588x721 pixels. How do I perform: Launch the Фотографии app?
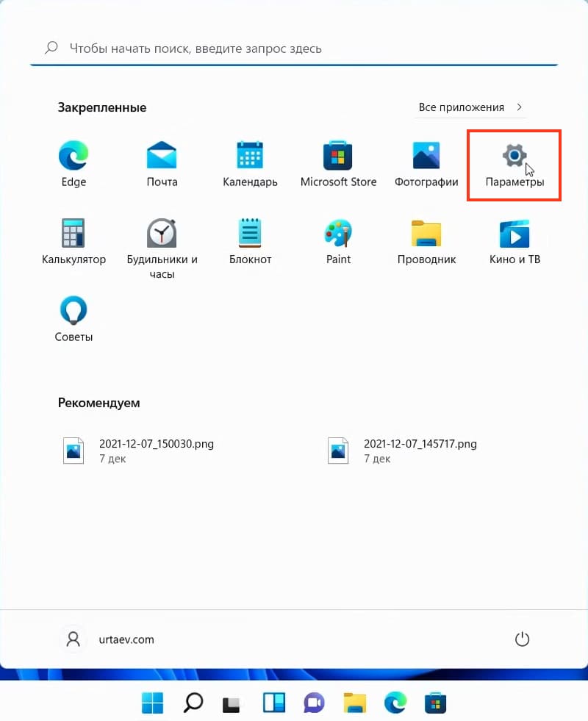pyautogui.click(x=426, y=164)
